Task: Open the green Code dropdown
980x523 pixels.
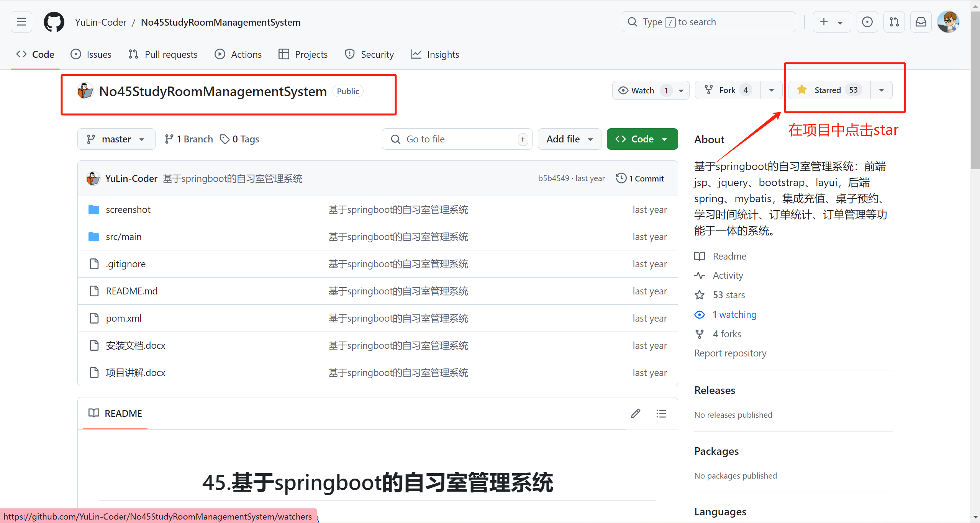Action: [642, 139]
